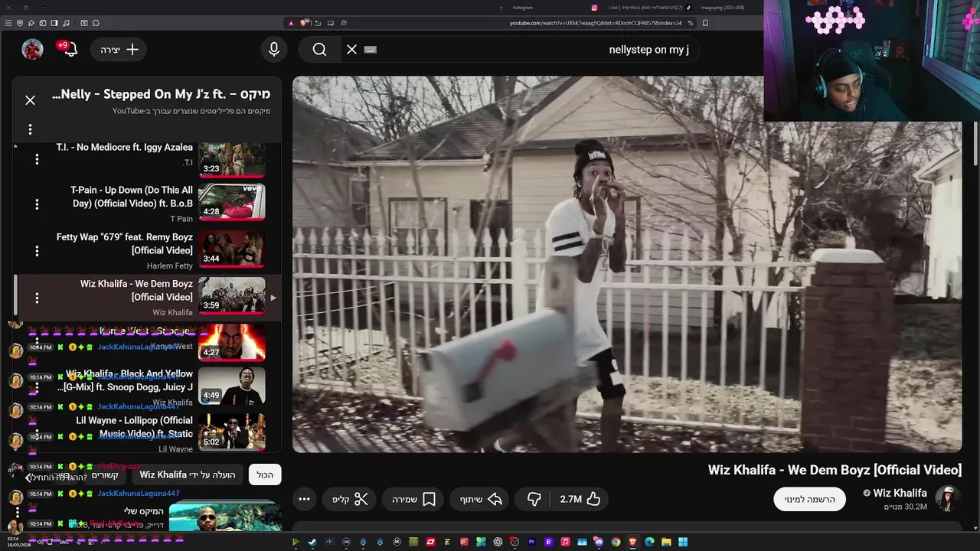Viewport: 980px width, 551px height.
Task: Play Wiz Khalifa Black And Yellow thumbnail
Action: pyautogui.click(x=232, y=386)
